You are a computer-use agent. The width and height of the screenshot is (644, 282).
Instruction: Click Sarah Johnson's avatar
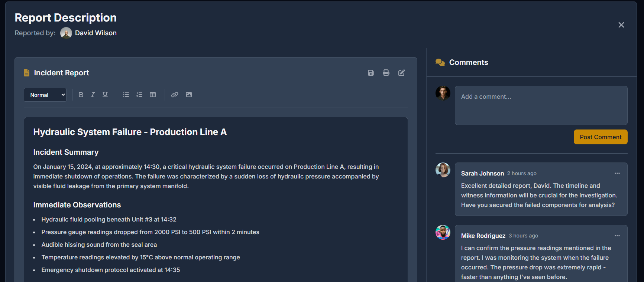coord(443,170)
